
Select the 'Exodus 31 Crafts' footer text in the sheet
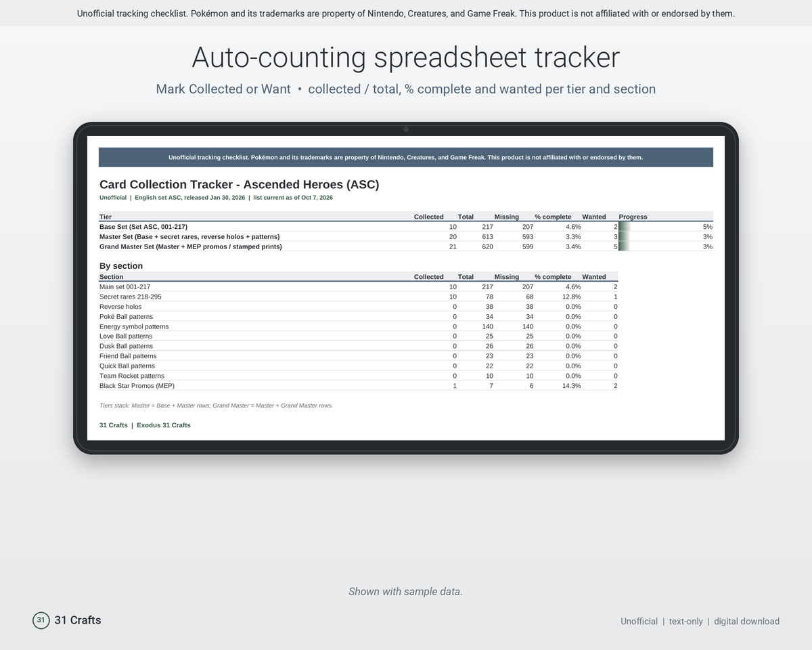pos(164,425)
